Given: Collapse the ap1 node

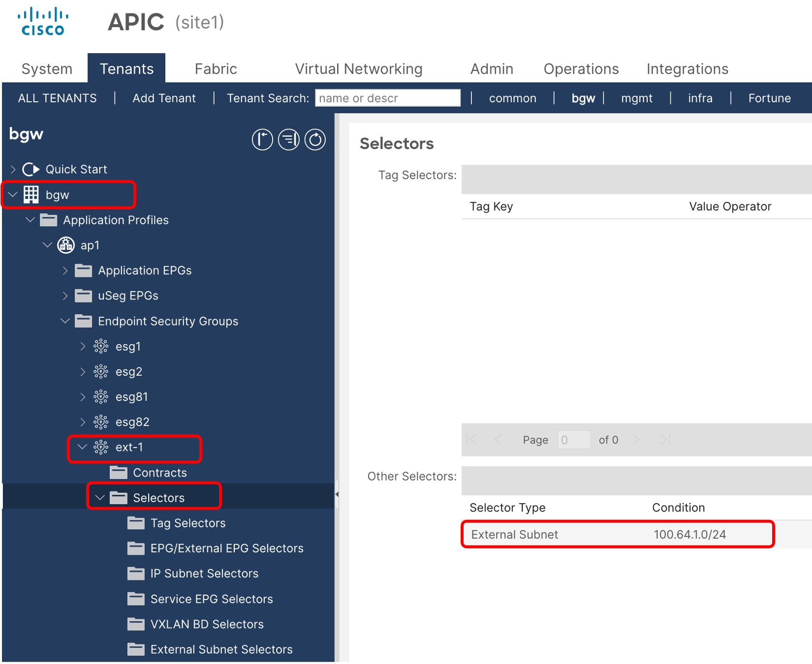Looking at the screenshot, I should tap(48, 245).
